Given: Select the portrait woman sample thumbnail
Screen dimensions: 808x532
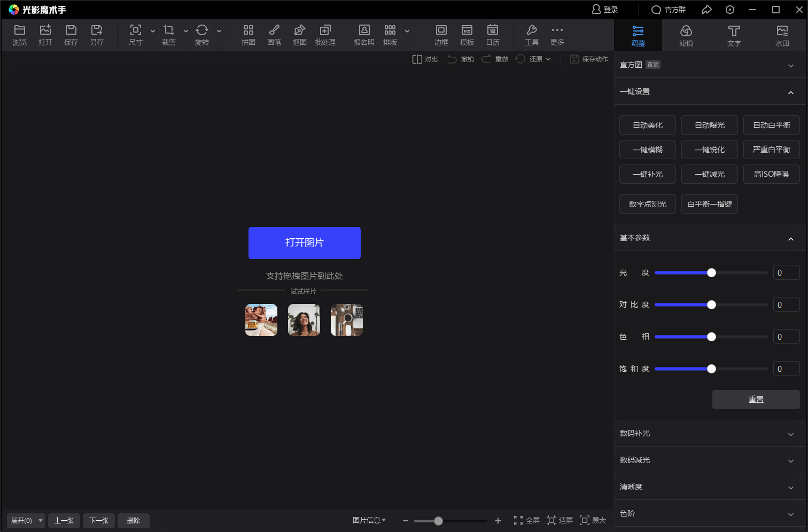Looking at the screenshot, I should click(304, 320).
